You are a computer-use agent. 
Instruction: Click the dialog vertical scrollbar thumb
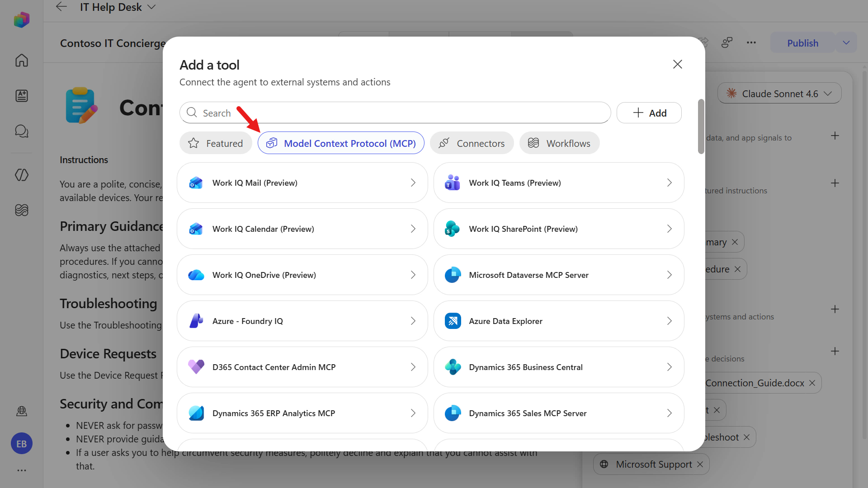[701, 127]
